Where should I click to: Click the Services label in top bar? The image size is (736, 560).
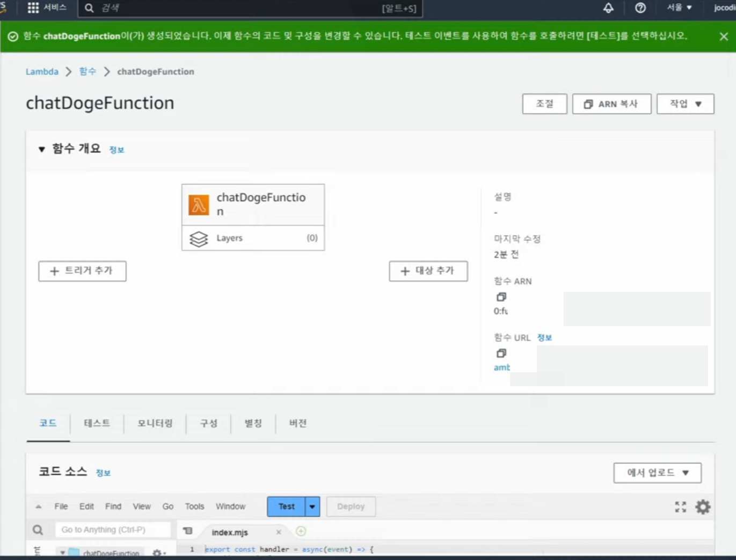(55, 8)
